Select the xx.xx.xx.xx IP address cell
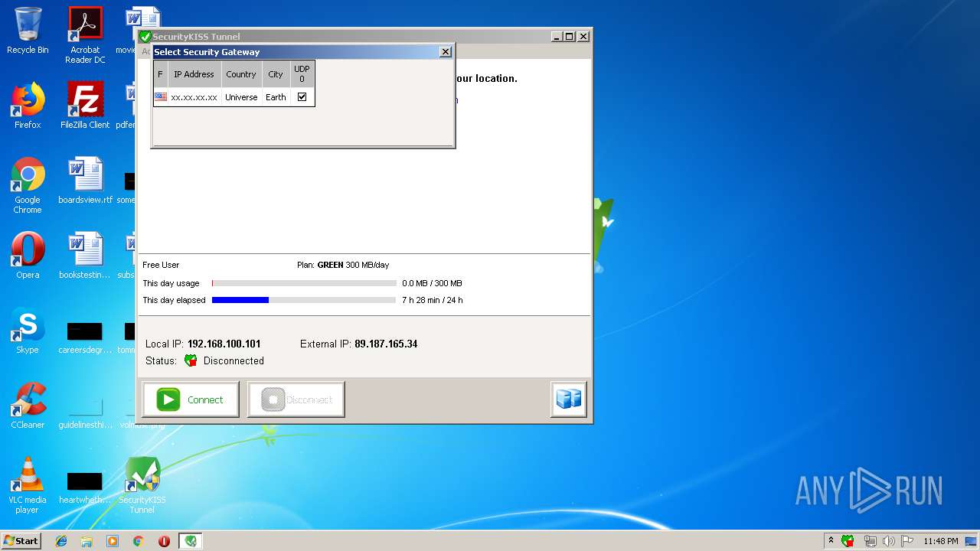The width and height of the screenshot is (980, 551). [194, 97]
